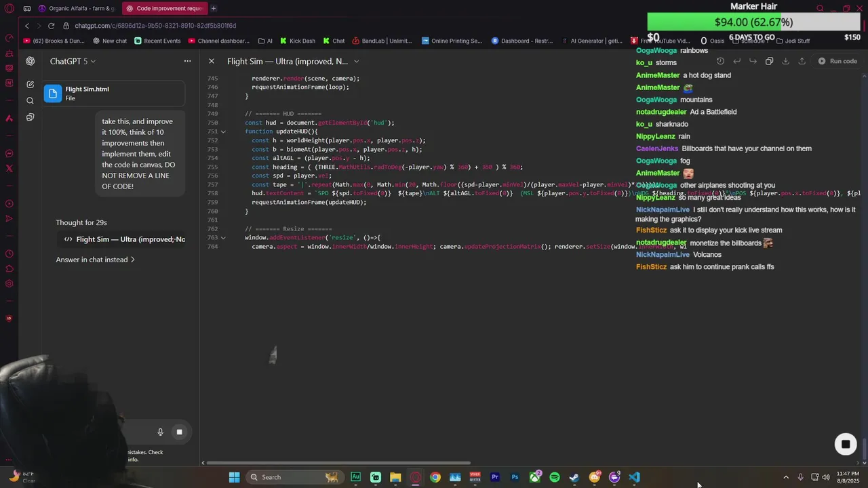Open the ChatGPT logo home icon
The height and width of the screenshot is (488, 868).
[31, 61]
